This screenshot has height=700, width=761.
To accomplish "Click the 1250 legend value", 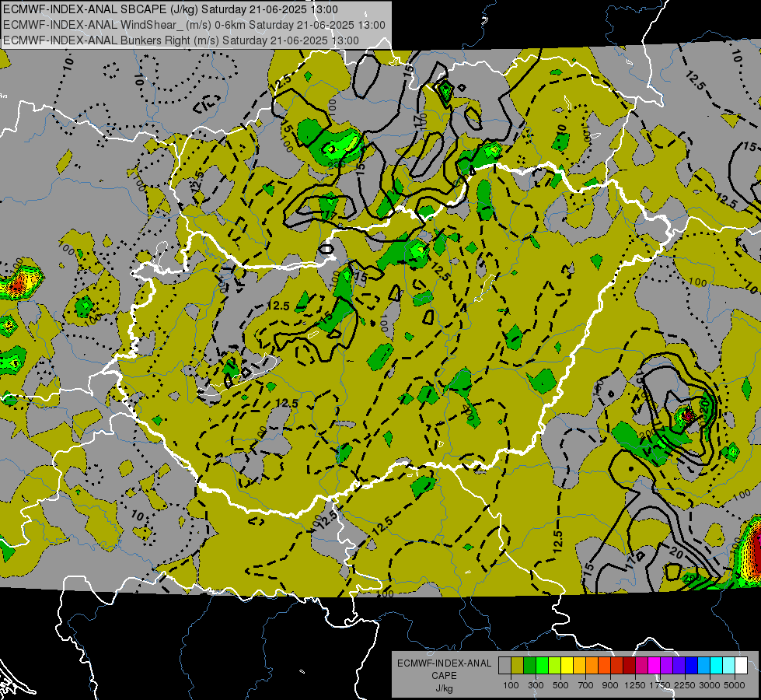I will point(635,685).
